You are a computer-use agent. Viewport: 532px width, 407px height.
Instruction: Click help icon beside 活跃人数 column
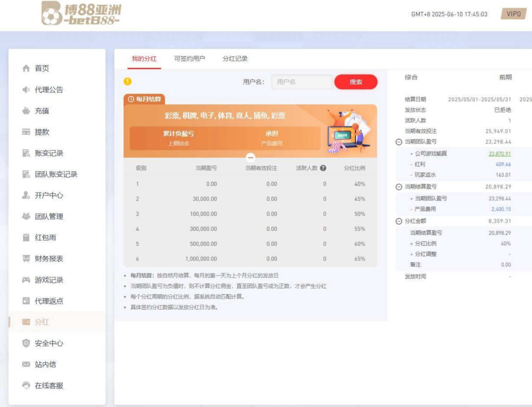click(323, 168)
